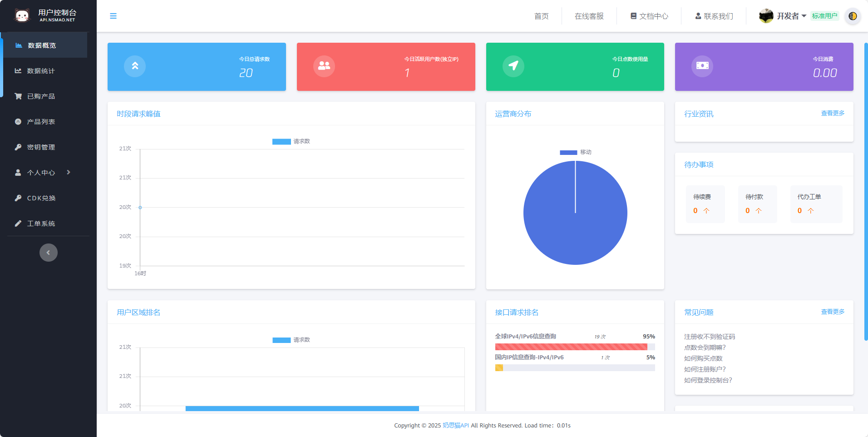Click 查看更多 in 行业资讯 panel
Viewport: 868px width, 437px height.
(x=833, y=113)
